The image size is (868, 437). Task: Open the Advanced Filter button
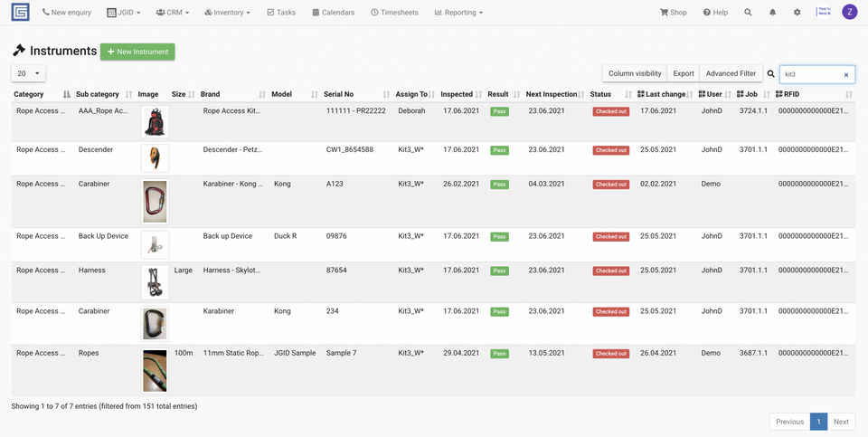[x=731, y=73]
